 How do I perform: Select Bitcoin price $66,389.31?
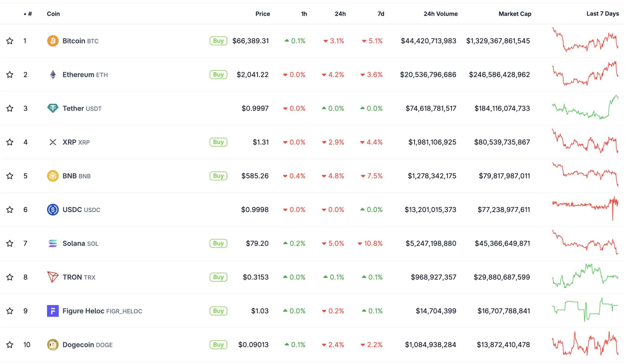coord(251,41)
